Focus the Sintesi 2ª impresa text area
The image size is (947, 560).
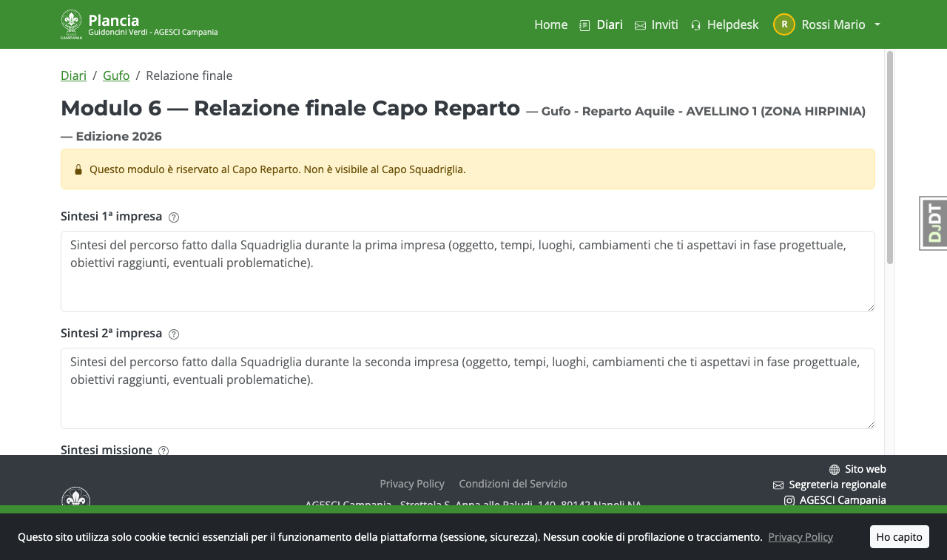tap(468, 388)
